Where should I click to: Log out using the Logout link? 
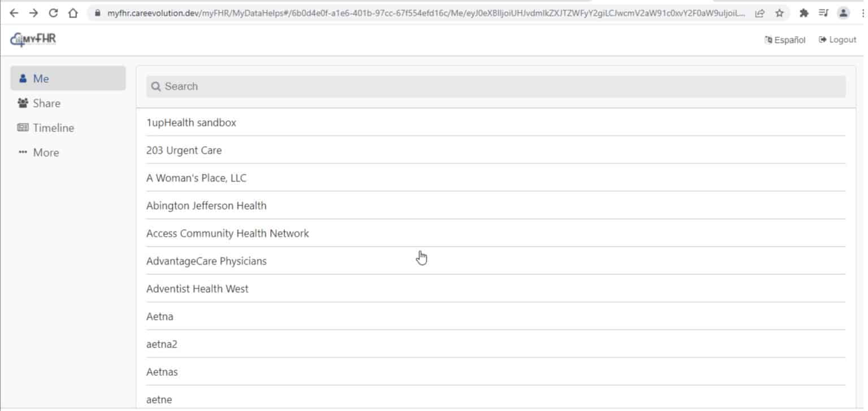click(837, 40)
